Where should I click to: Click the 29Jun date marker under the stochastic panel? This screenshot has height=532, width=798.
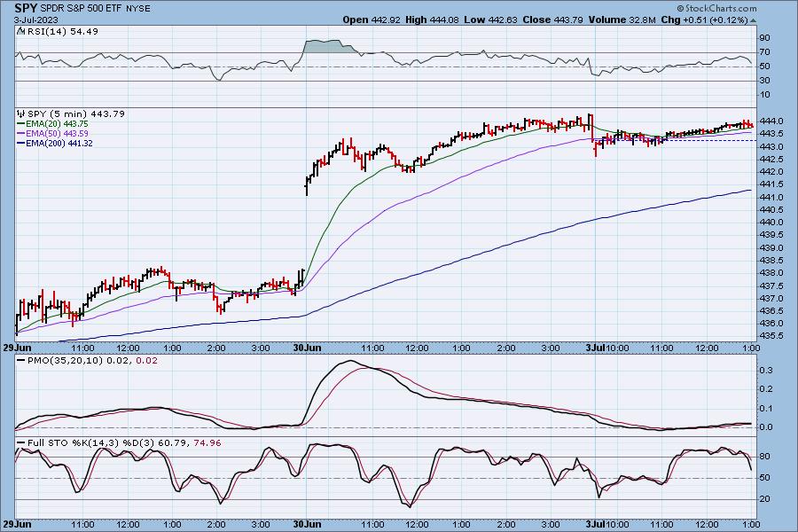coord(18,524)
